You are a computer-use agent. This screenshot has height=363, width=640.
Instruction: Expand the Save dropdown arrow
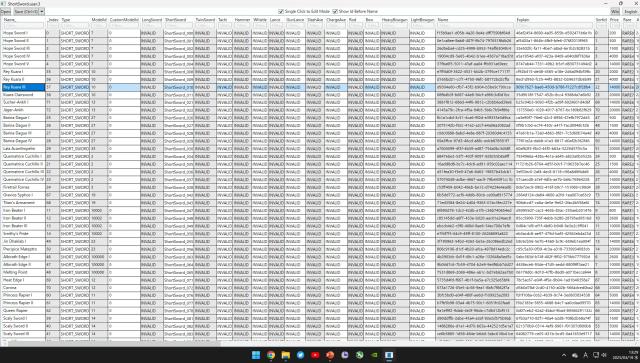coord(42,11)
